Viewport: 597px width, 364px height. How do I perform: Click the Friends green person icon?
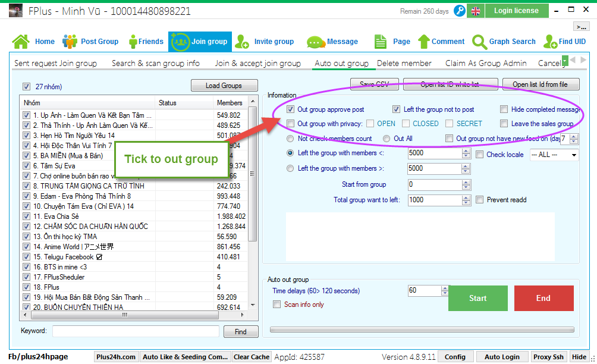[133, 42]
